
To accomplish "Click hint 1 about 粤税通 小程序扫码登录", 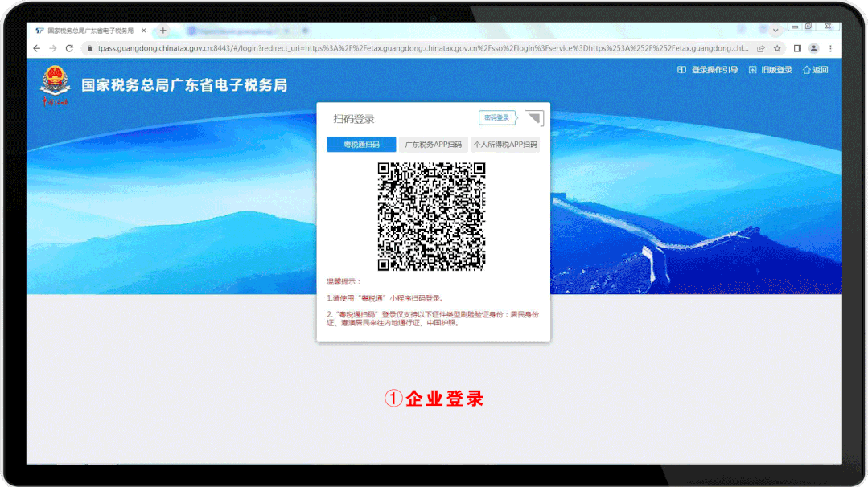I will coord(386,298).
